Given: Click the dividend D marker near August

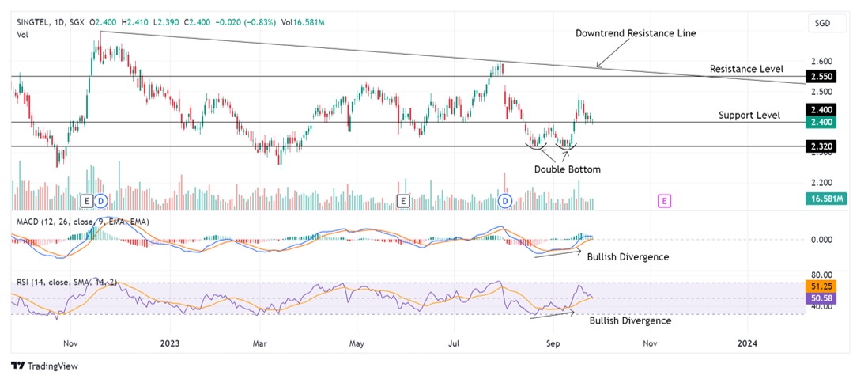Looking at the screenshot, I should point(505,201).
